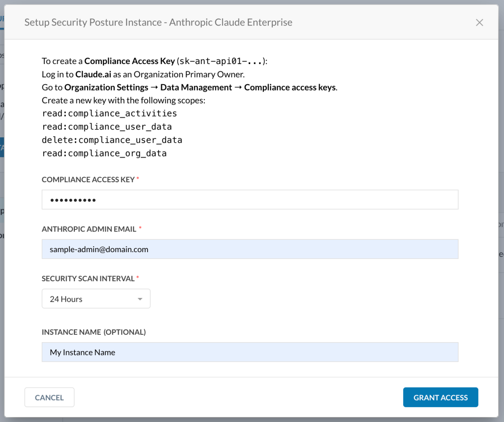The width and height of the screenshot is (504, 422).
Task: Click the Instance Name input field
Action: [250, 352]
